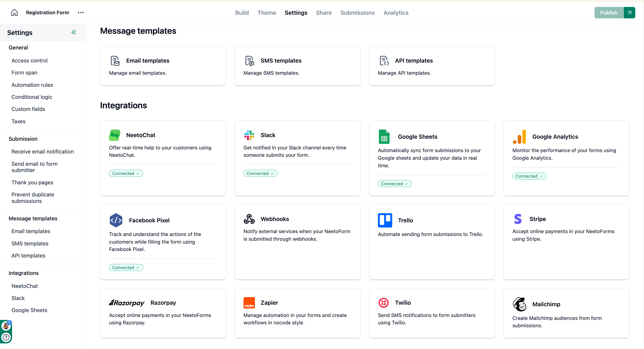This screenshot has height=349, width=644.
Task: Open Custom fields in sidebar
Action: (28, 109)
